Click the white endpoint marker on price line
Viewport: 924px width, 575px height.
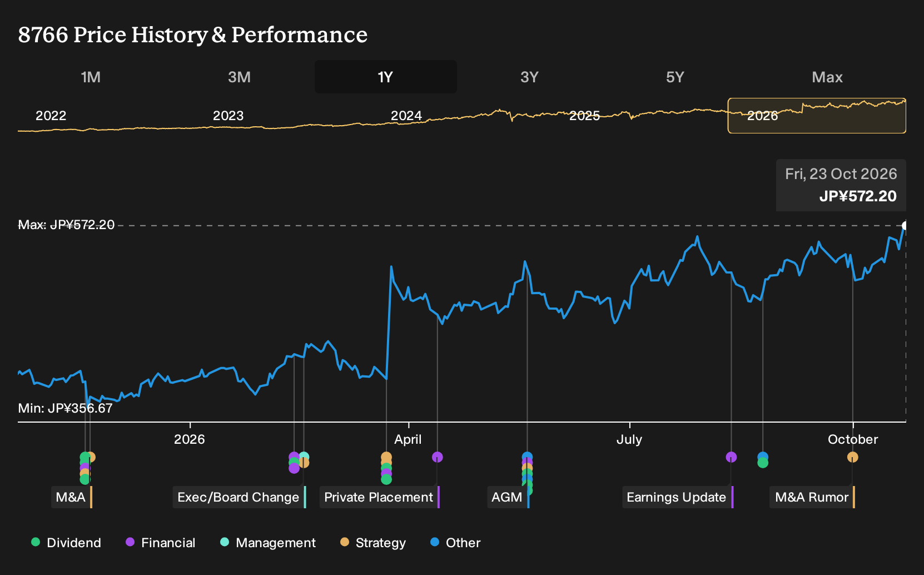[905, 225]
